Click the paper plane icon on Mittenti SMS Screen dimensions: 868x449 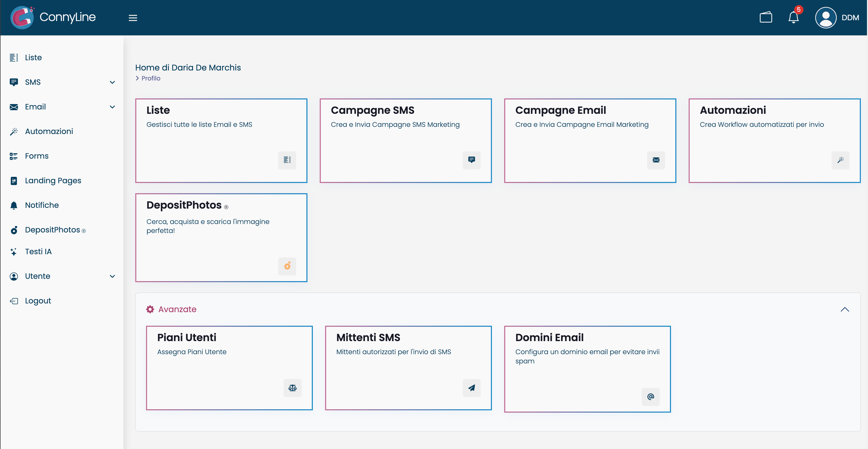click(x=471, y=388)
